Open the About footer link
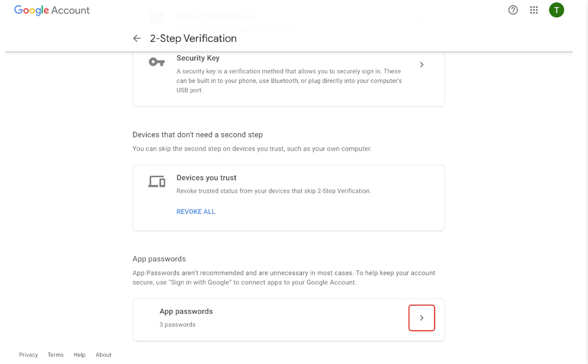Image resolution: width=588 pixels, height=364 pixels. click(x=104, y=355)
